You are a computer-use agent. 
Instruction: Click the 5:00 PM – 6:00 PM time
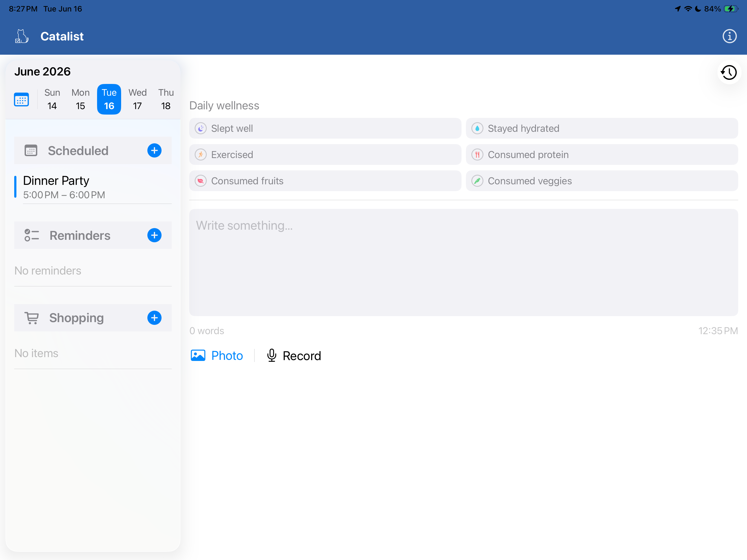[x=64, y=195]
